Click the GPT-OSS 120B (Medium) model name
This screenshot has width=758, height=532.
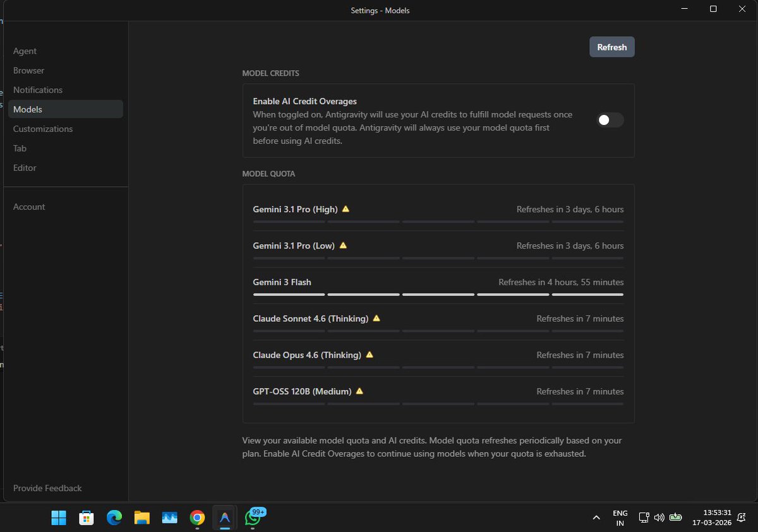pos(302,391)
